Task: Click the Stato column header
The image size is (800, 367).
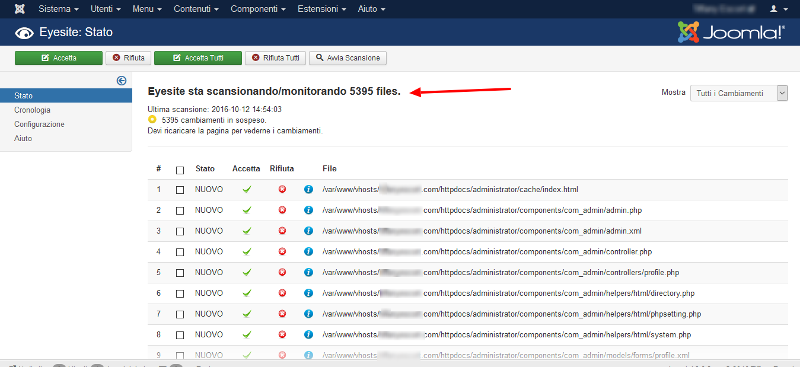Action: pos(205,168)
